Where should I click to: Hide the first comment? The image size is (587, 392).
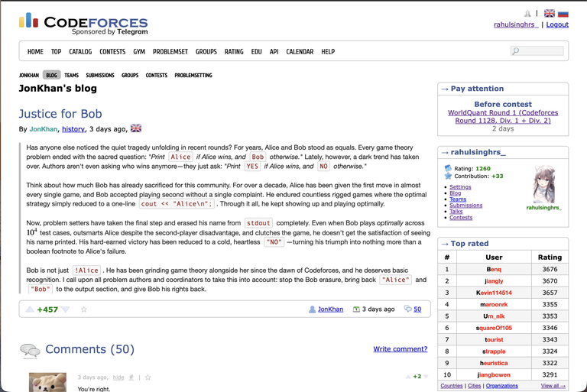(x=118, y=377)
